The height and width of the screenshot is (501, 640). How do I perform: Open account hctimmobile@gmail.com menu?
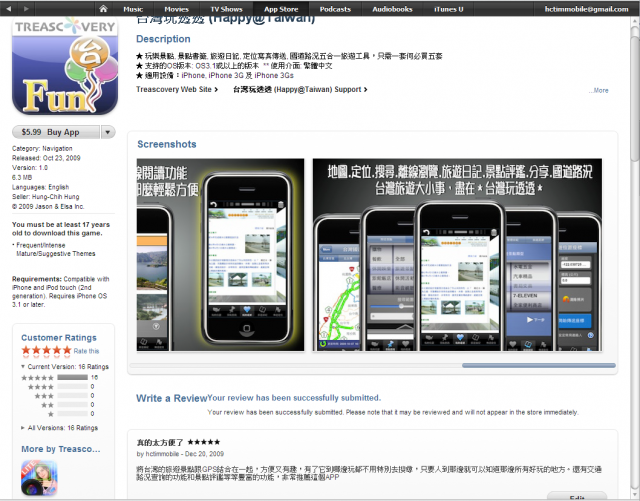tap(587, 9)
